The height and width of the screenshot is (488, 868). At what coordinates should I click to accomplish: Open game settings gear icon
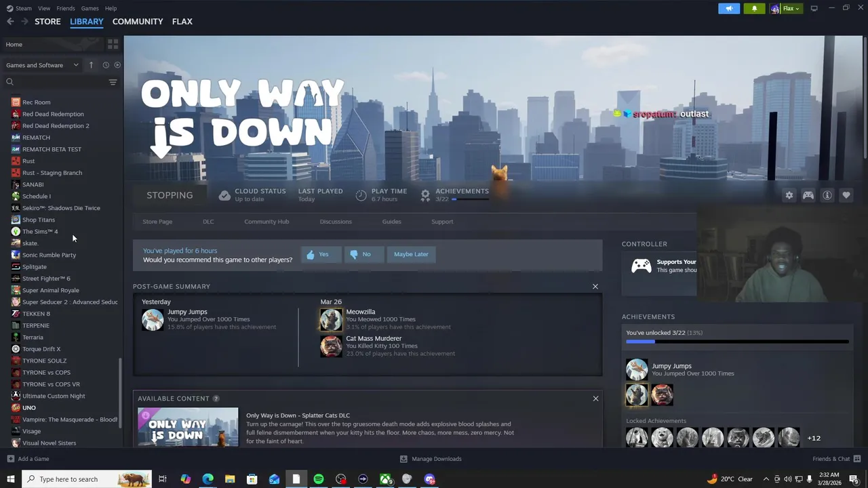coord(789,195)
